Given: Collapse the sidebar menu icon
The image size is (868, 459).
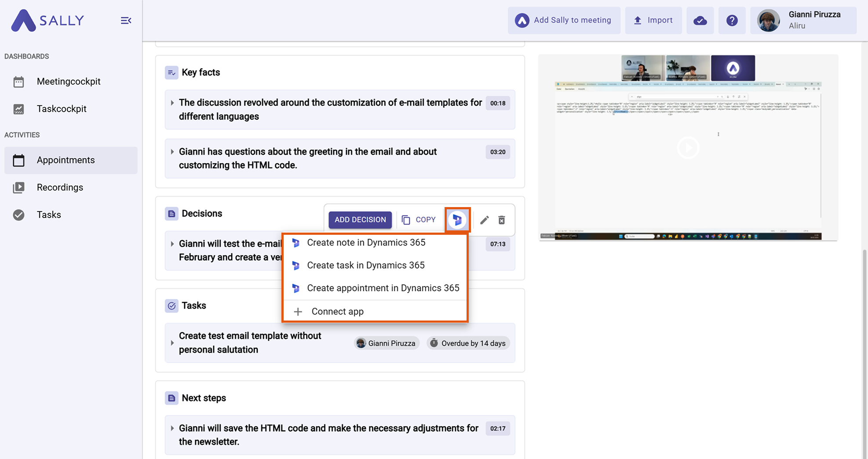Looking at the screenshot, I should pos(126,21).
